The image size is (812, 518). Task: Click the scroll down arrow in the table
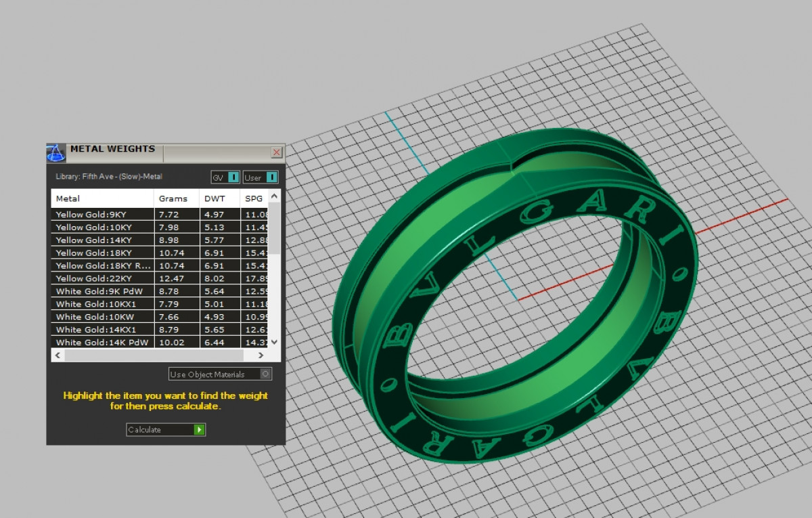[x=274, y=342]
